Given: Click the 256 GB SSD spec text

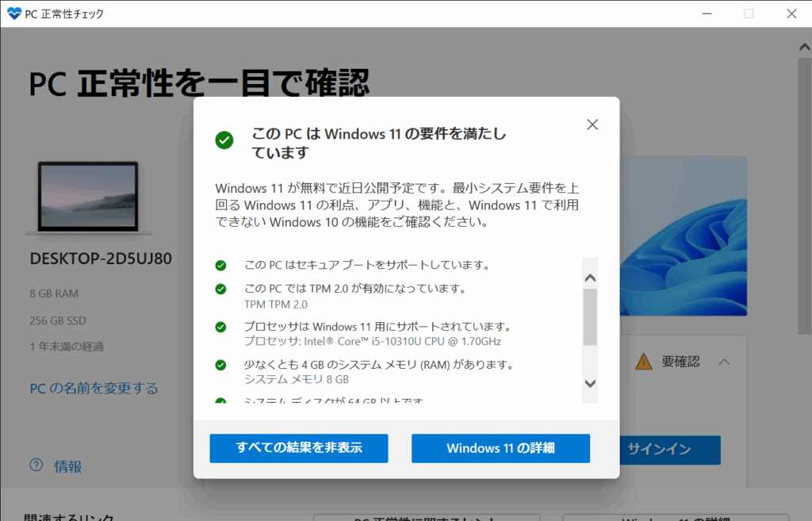Looking at the screenshot, I should [57, 320].
